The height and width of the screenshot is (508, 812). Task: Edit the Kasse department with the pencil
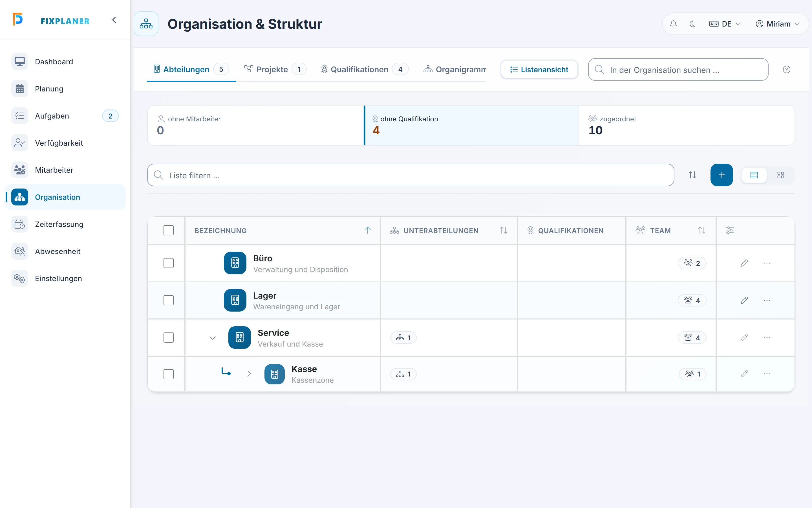(x=744, y=374)
